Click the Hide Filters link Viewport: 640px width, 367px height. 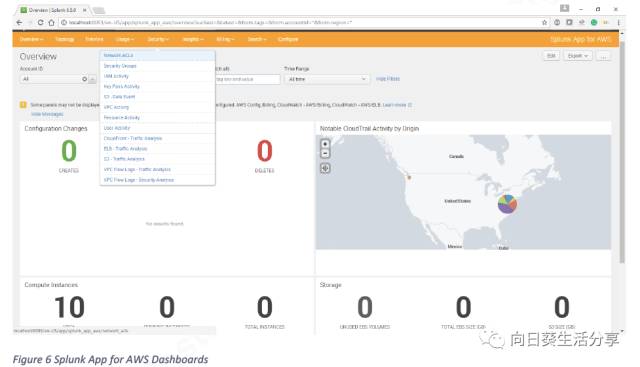tap(388, 79)
